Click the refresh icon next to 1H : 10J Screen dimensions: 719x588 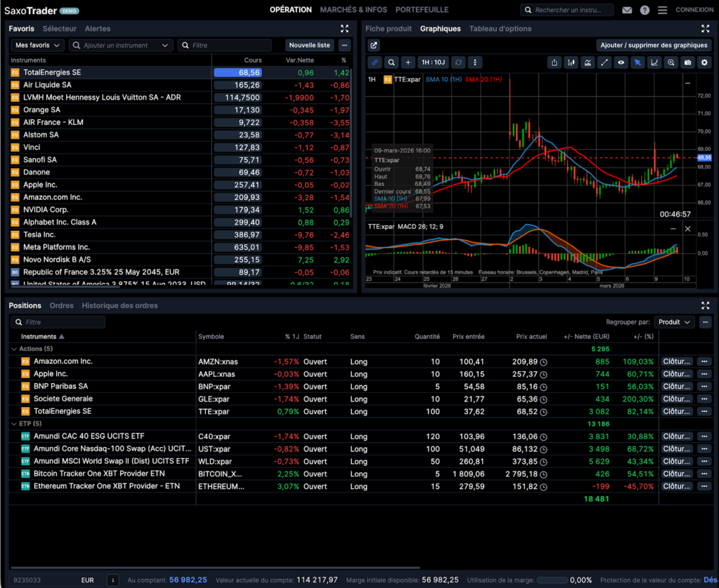(459, 62)
